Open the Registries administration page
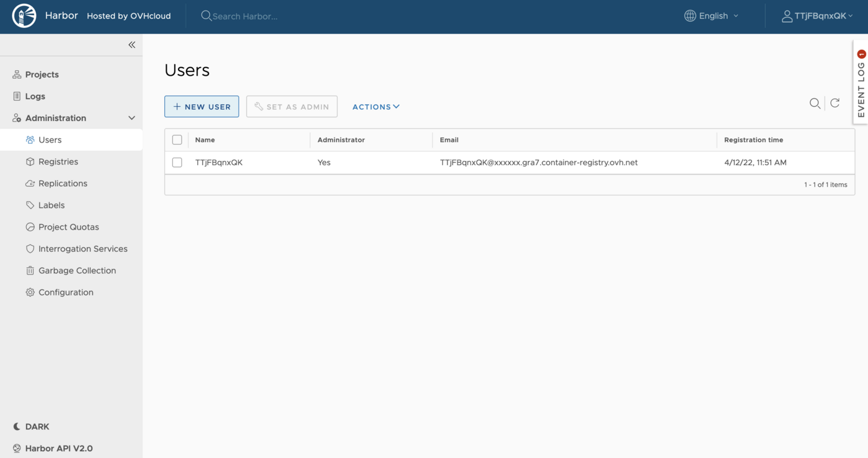Image resolution: width=868 pixels, height=458 pixels. (x=58, y=161)
